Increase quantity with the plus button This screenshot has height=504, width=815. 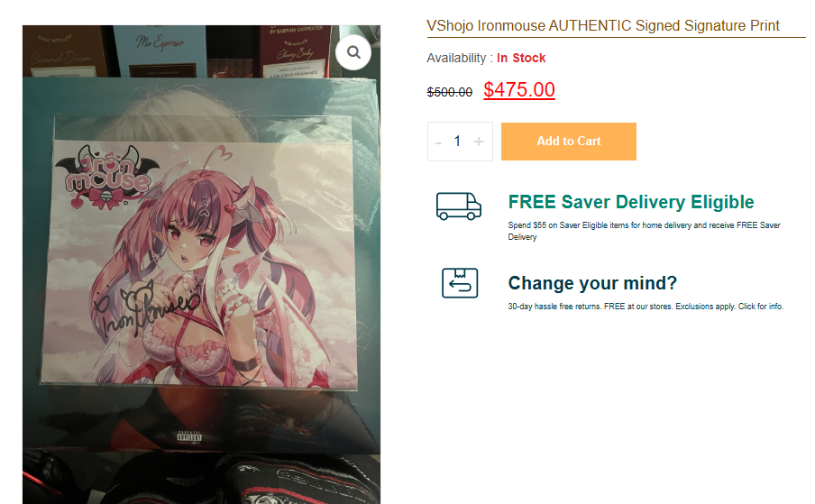click(479, 142)
